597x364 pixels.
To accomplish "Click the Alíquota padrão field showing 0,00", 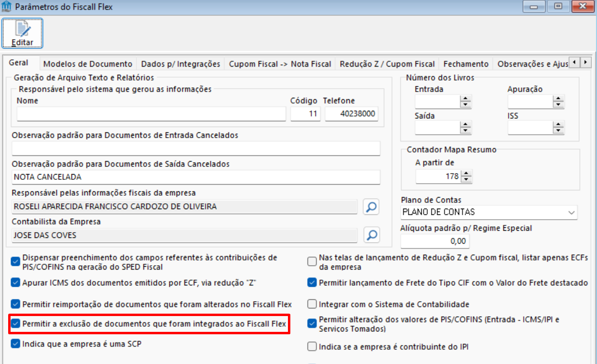I will click(435, 240).
